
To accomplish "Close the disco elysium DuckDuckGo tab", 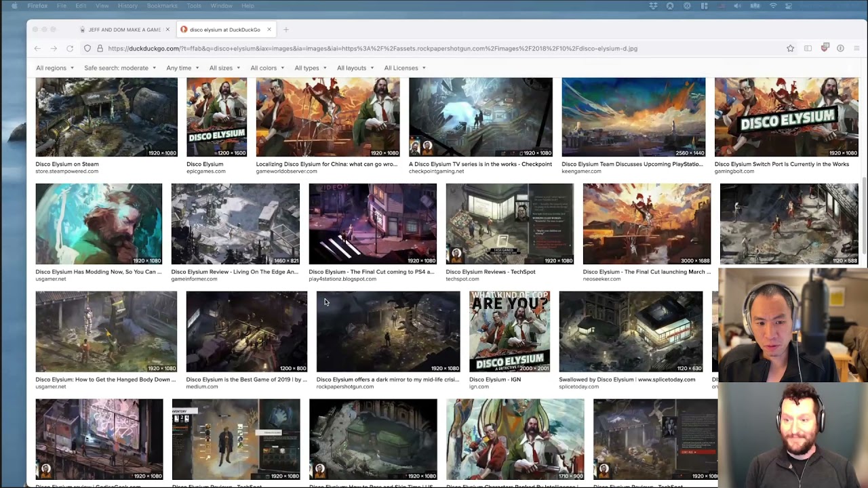I will click(269, 30).
